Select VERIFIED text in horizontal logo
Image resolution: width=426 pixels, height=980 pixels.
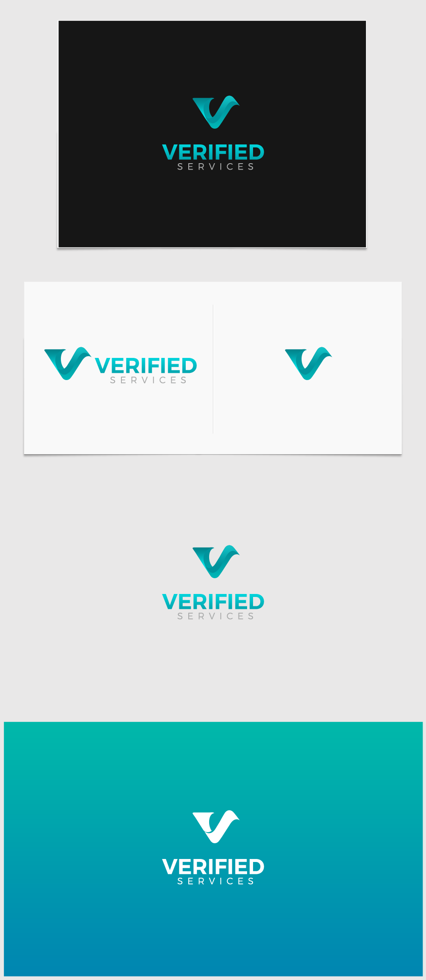[146, 366]
